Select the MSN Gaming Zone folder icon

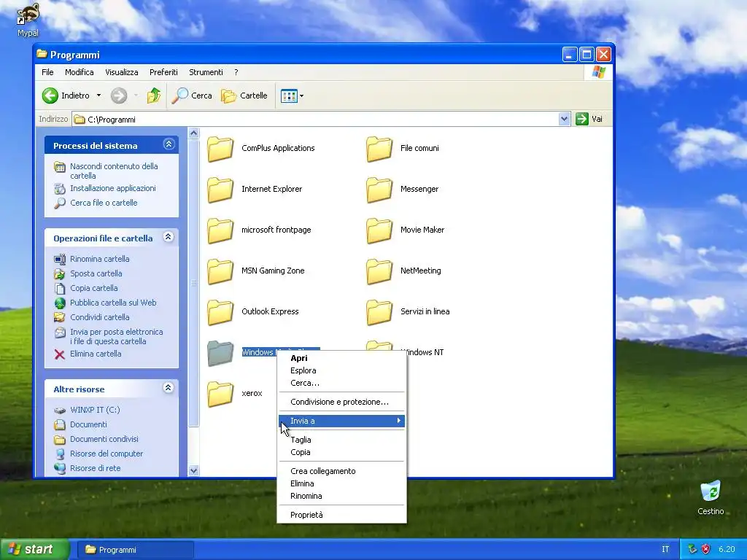pyautogui.click(x=220, y=271)
